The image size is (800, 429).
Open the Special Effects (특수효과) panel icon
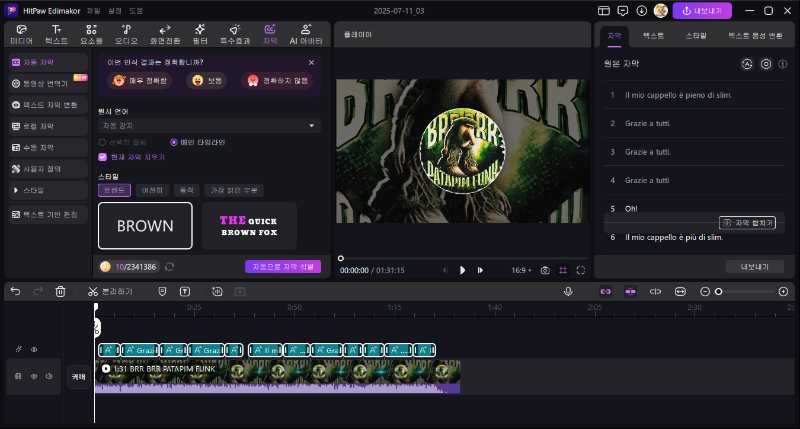point(235,34)
